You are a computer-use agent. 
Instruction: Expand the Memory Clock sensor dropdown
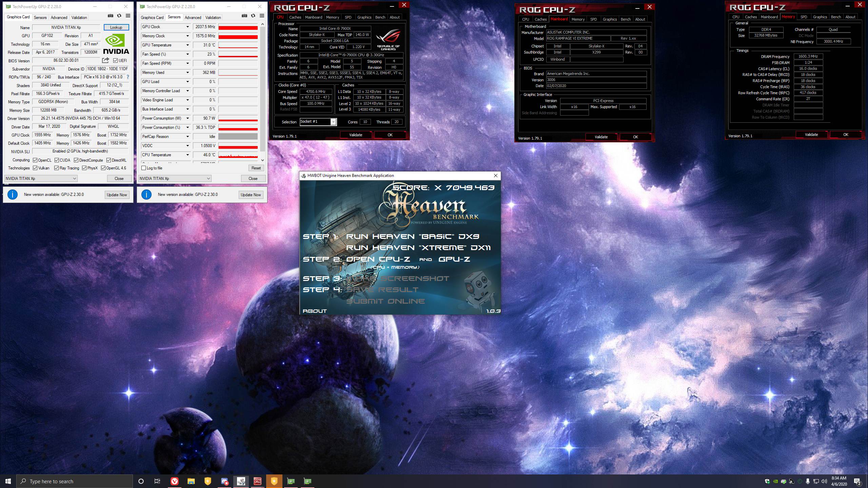(x=187, y=36)
